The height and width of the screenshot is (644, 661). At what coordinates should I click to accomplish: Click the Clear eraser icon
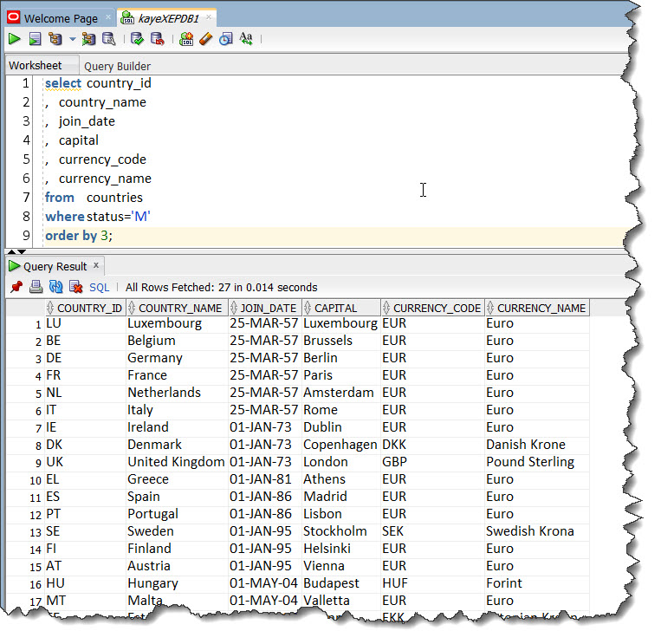[x=205, y=39]
